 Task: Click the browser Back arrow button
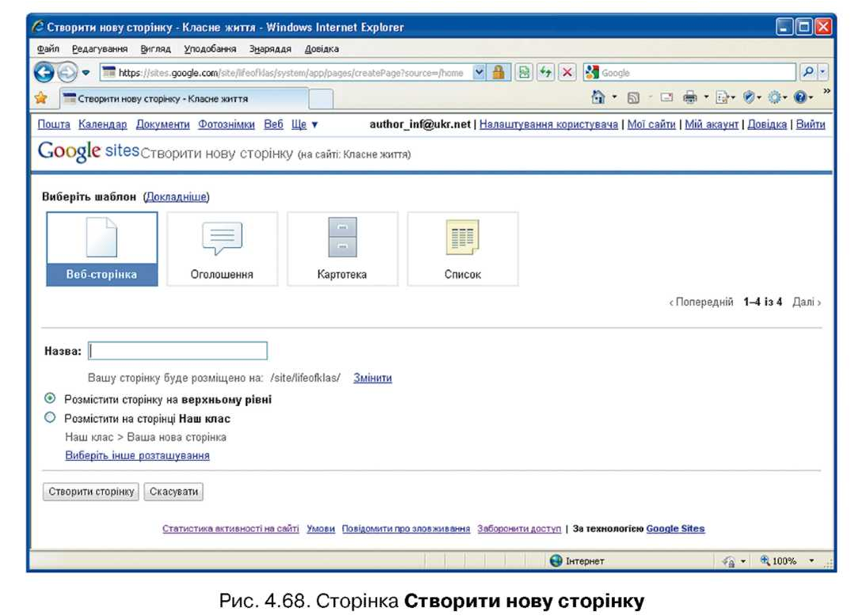pyautogui.click(x=44, y=72)
